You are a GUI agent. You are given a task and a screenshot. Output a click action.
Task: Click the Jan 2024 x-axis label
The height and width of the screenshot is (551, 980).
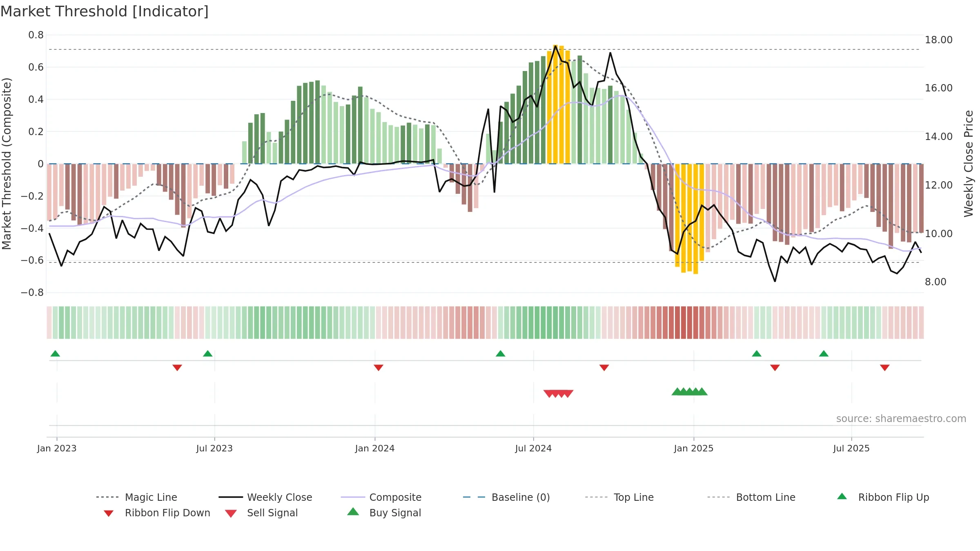pos(375,448)
